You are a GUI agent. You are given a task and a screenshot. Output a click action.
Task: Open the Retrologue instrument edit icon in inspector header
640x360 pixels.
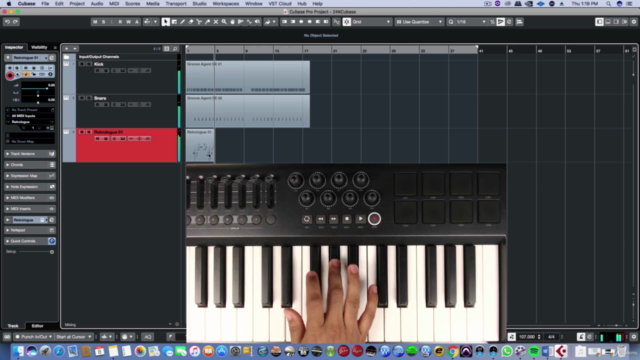pyautogui.click(x=51, y=58)
